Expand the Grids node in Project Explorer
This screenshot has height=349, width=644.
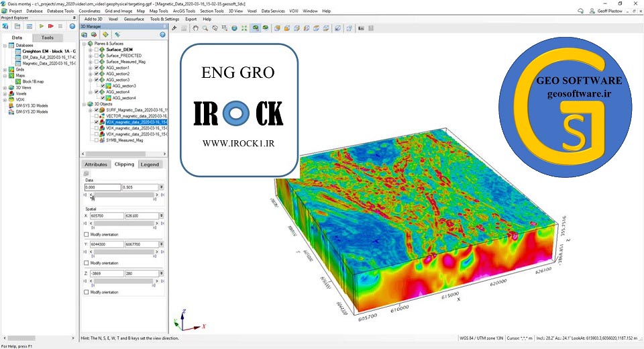point(5,70)
